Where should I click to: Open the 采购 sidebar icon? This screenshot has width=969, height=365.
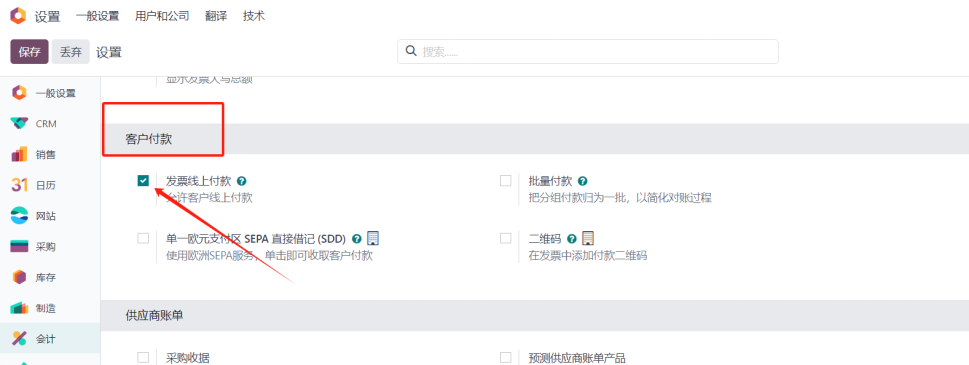[x=19, y=246]
